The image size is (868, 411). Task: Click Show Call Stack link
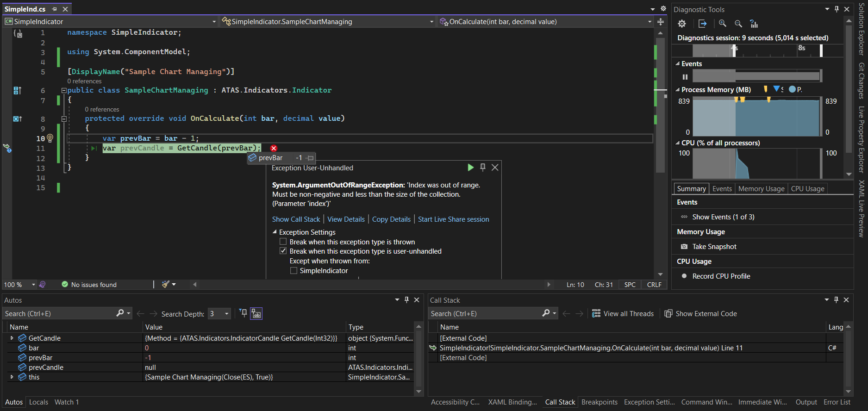coord(296,219)
